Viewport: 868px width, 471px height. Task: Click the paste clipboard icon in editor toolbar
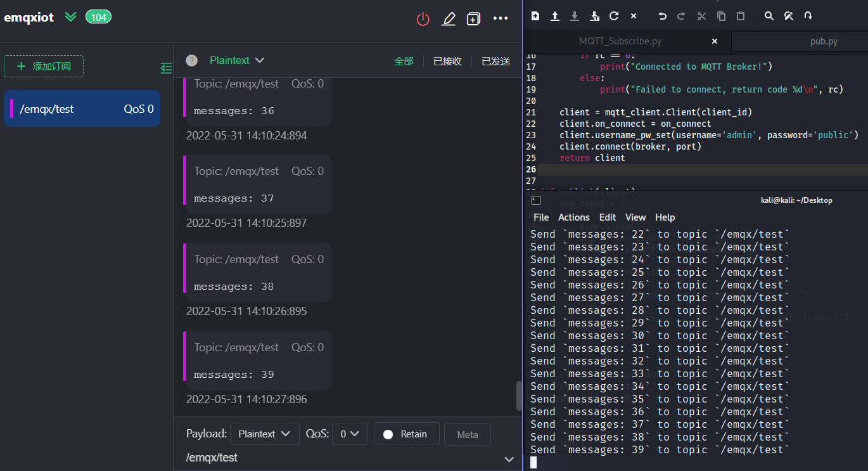tap(741, 16)
